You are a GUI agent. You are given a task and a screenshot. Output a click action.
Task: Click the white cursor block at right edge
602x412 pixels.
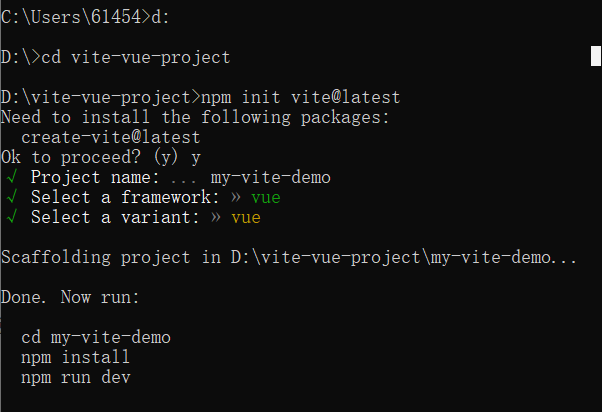coord(595,57)
